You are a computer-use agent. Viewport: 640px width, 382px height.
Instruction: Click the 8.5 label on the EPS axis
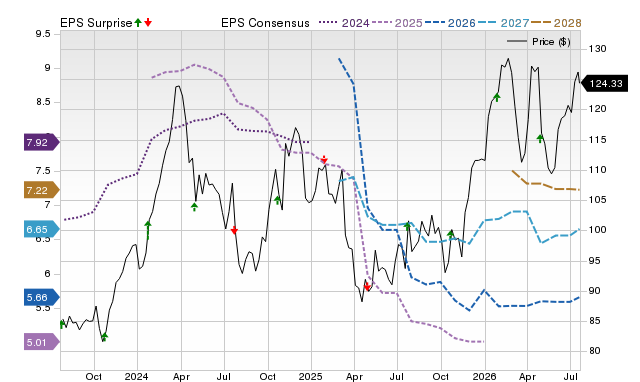pyautogui.click(x=43, y=102)
